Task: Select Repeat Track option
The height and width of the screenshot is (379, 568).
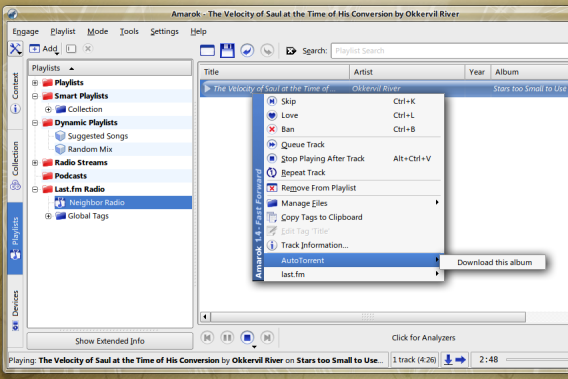Action: (354, 173)
